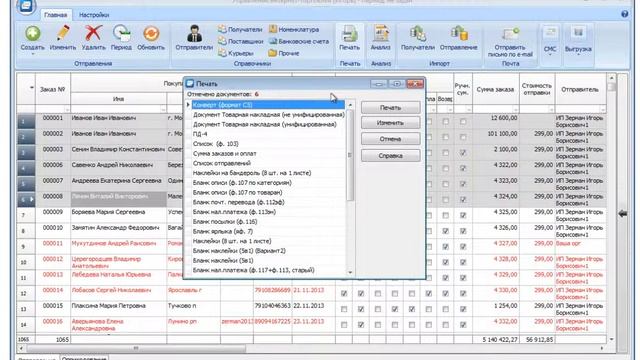The width and height of the screenshot is (640, 360).
Task: Open filter dropdown under Стоимость отправки column
Action: point(551,109)
